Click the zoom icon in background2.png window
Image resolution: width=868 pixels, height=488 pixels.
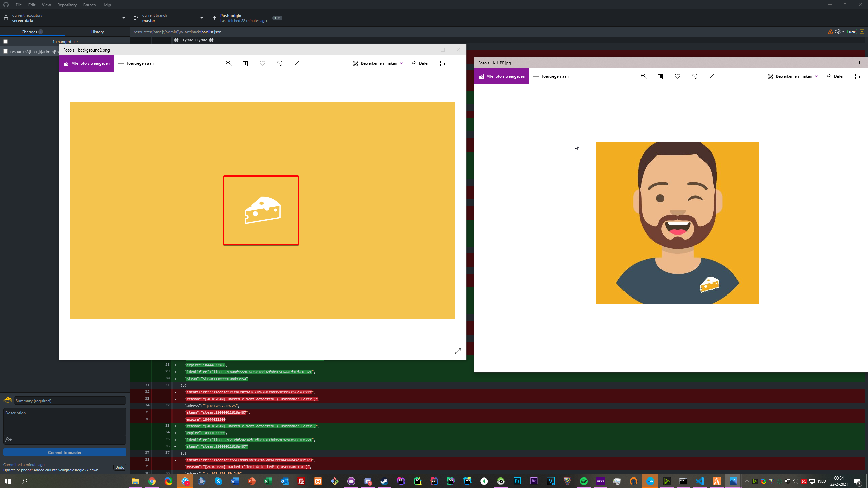click(229, 63)
